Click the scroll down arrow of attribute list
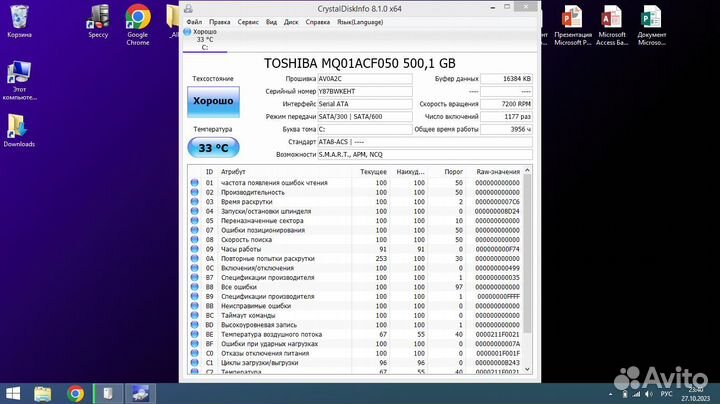 coord(528,369)
